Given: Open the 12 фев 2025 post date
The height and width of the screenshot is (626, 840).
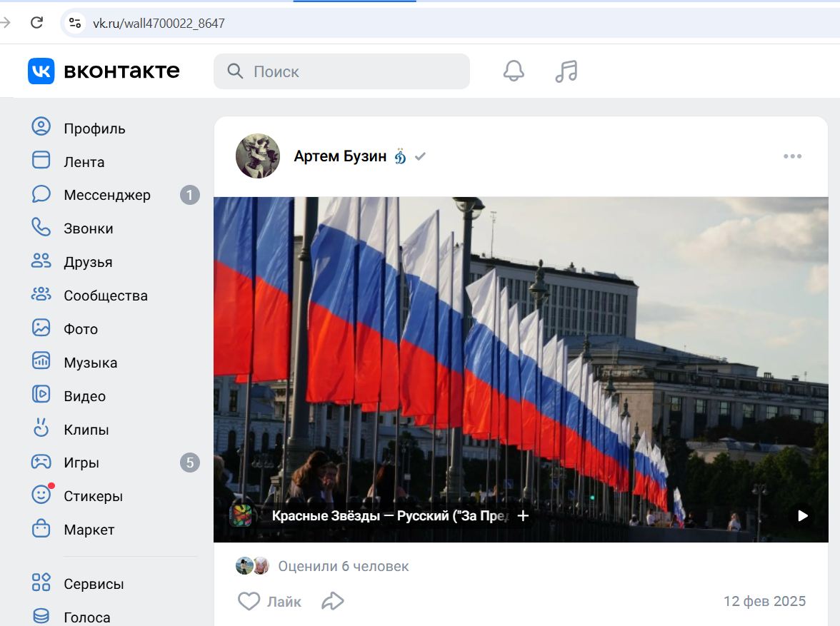Looking at the screenshot, I should [764, 601].
